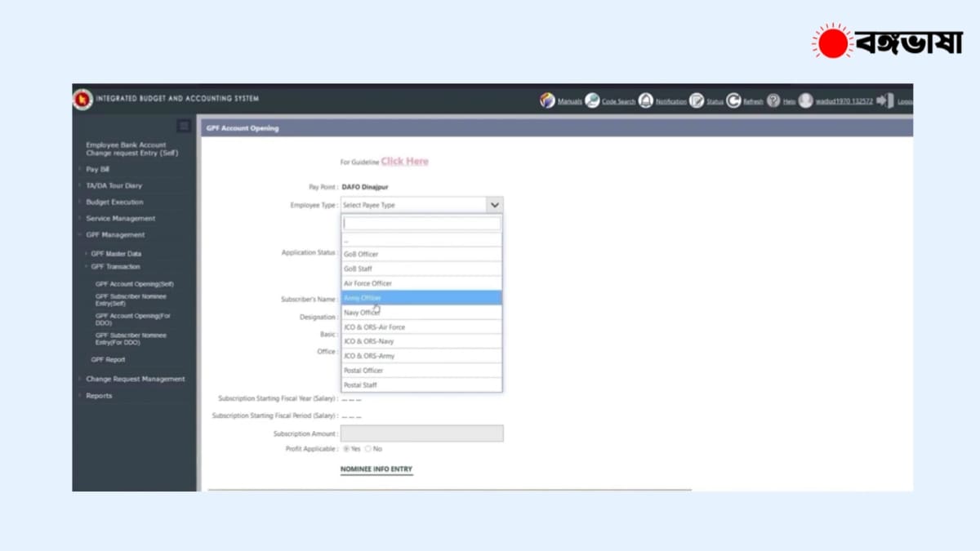Select Yes for Profit Applicable
The height and width of the screenshot is (551, 980).
(348, 448)
